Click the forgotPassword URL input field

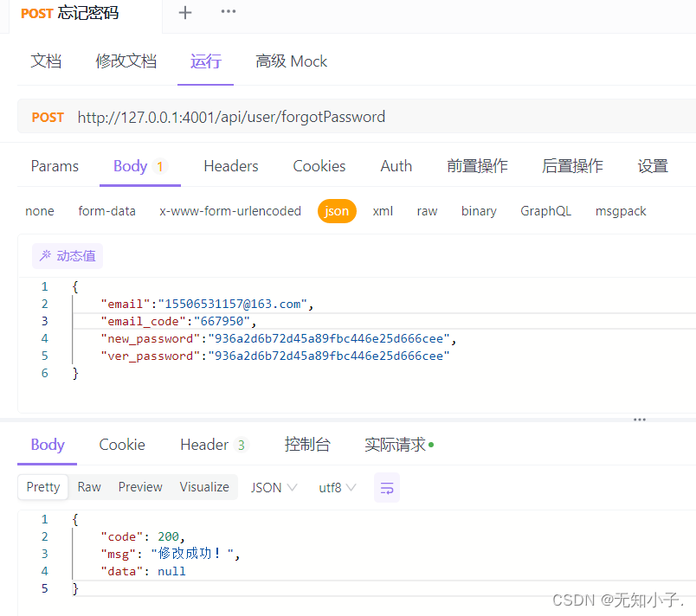coord(231,117)
